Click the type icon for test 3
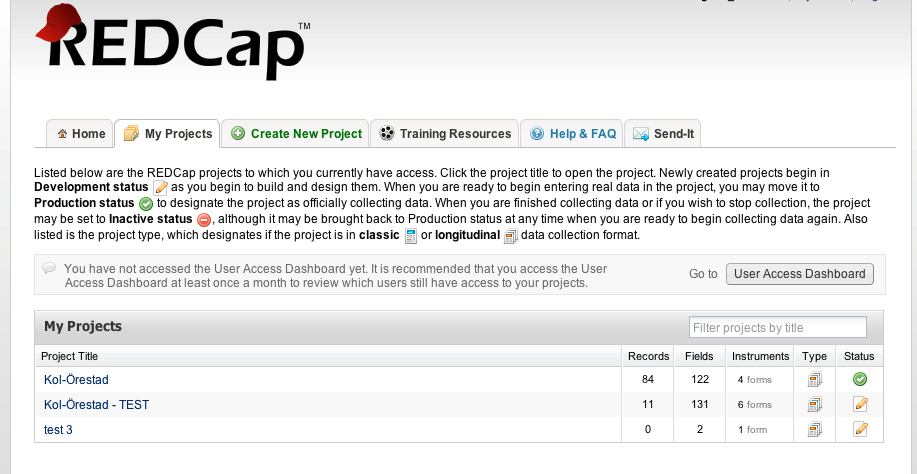Viewport: 917px width, 474px height. point(815,430)
